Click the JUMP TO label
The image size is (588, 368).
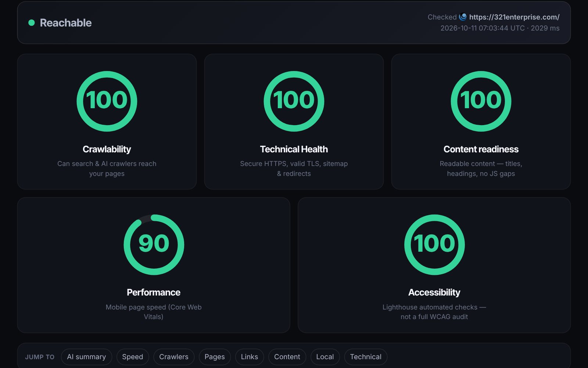(40, 357)
